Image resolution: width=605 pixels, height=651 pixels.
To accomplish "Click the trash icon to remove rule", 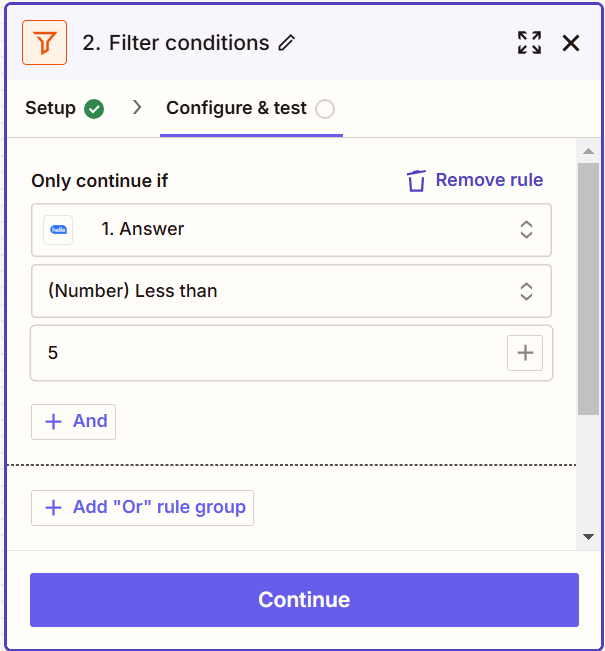I will 416,181.
